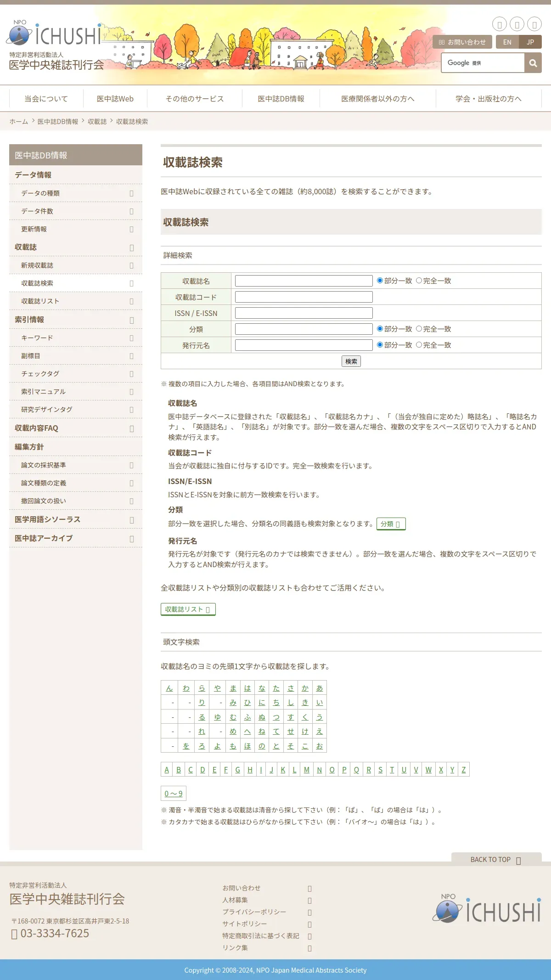Click the arrow icon beside 論文の採択基準
Image resolution: width=551 pixels, height=980 pixels.
tap(131, 465)
